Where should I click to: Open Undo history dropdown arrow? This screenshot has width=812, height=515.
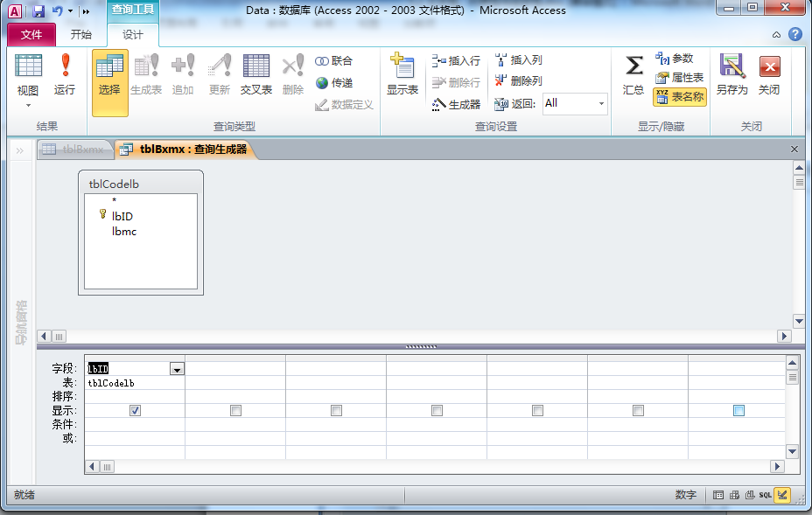click(x=70, y=10)
